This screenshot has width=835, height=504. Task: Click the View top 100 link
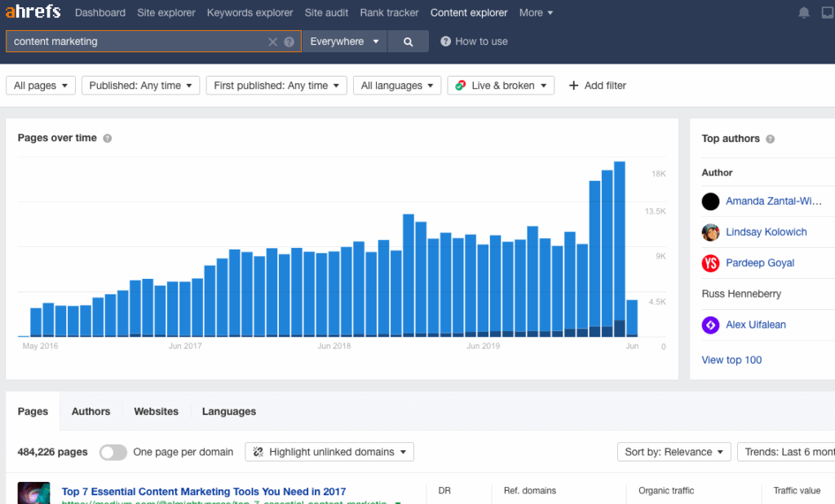coord(731,360)
